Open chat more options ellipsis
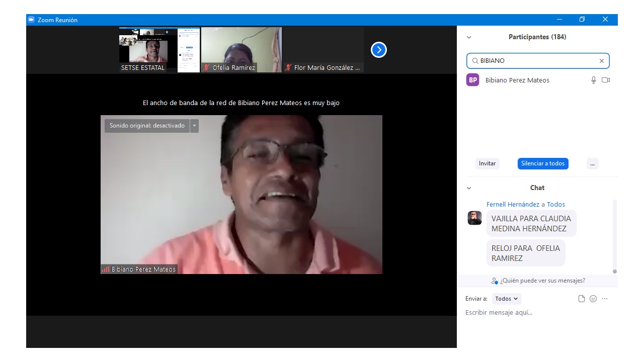This screenshot has height=362, width=644. pyautogui.click(x=605, y=299)
